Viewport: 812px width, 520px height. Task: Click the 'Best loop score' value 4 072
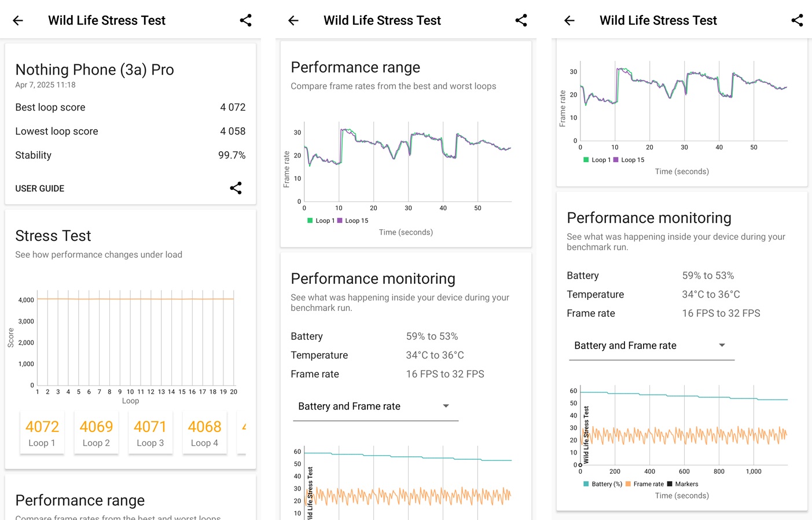click(233, 107)
